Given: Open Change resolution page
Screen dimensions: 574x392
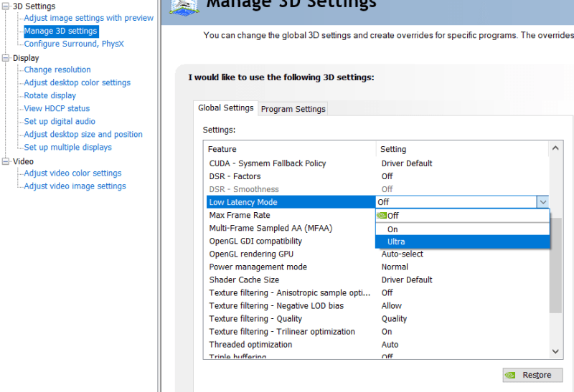Looking at the screenshot, I should 57,70.
